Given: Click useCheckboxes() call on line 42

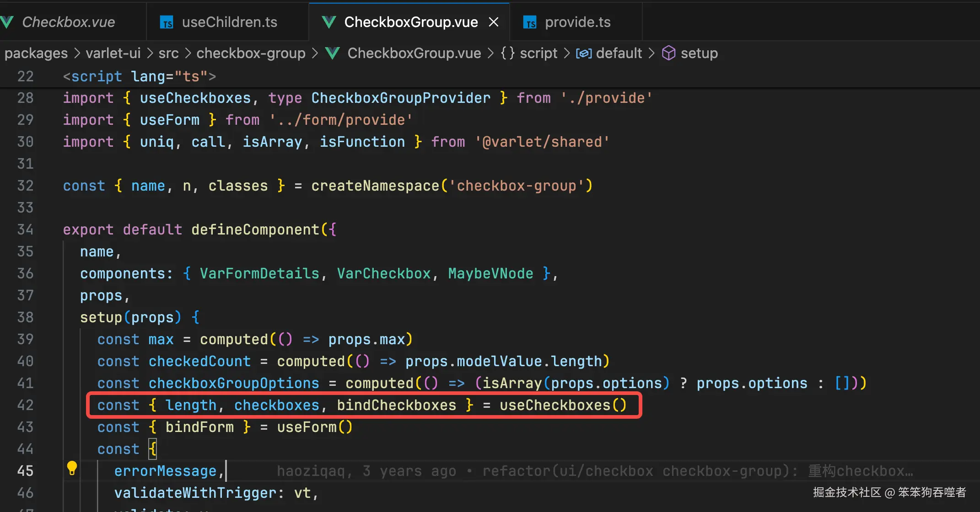Looking at the screenshot, I should (x=562, y=405).
